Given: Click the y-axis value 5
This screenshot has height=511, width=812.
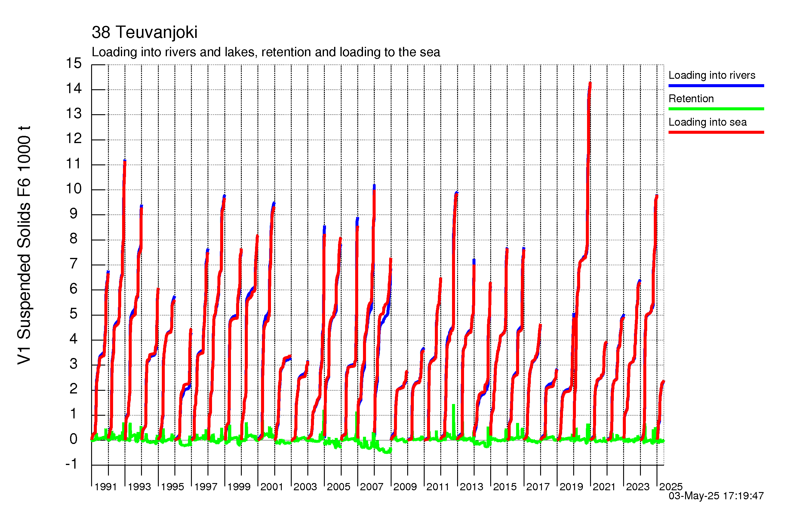Looking at the screenshot, I should click(73, 314).
